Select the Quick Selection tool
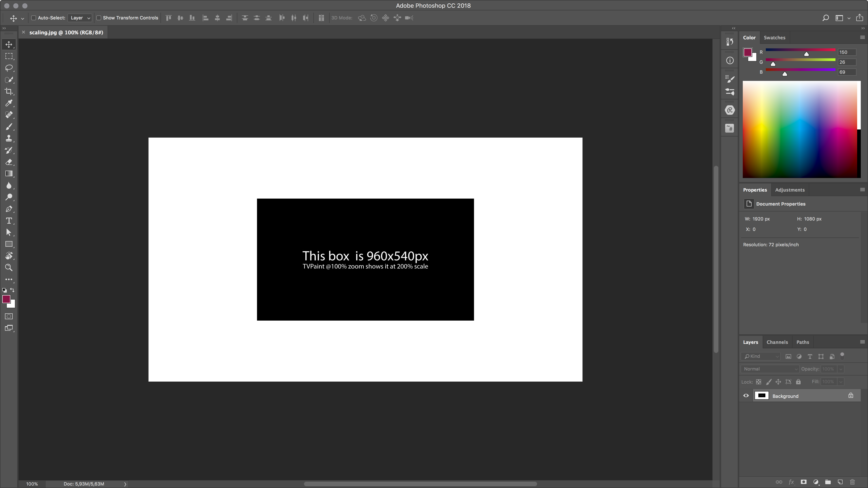The image size is (868, 488). click(9, 80)
